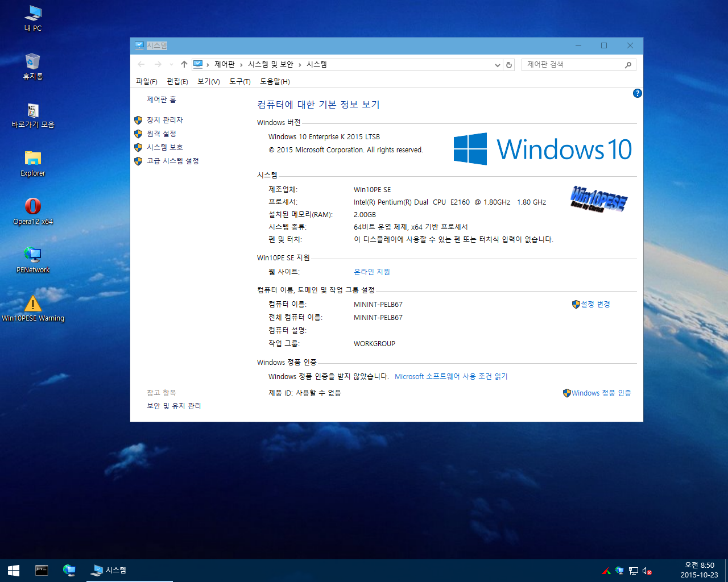Open the PENetwork desktop icon
Screen dimensions: 728x582
coord(33,260)
